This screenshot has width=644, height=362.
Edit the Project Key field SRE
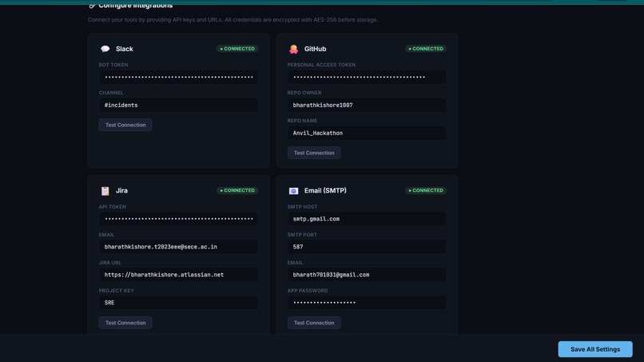pyautogui.click(x=178, y=302)
